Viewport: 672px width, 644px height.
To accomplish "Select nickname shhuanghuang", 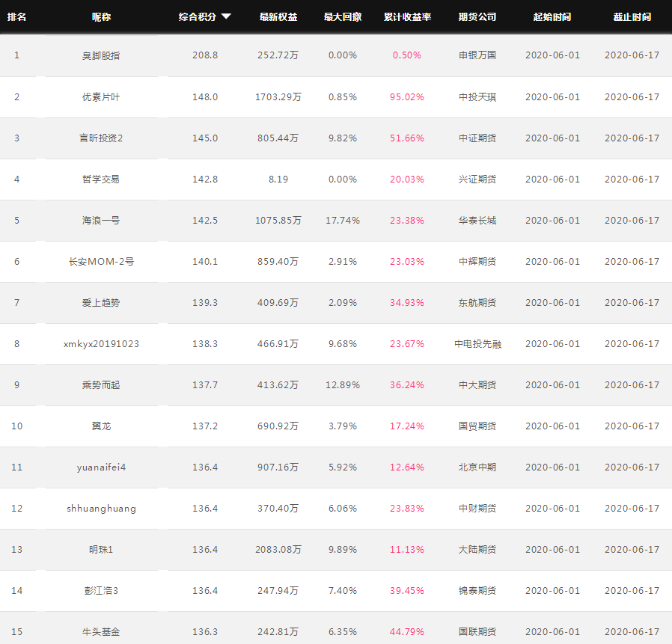I will [x=101, y=509].
